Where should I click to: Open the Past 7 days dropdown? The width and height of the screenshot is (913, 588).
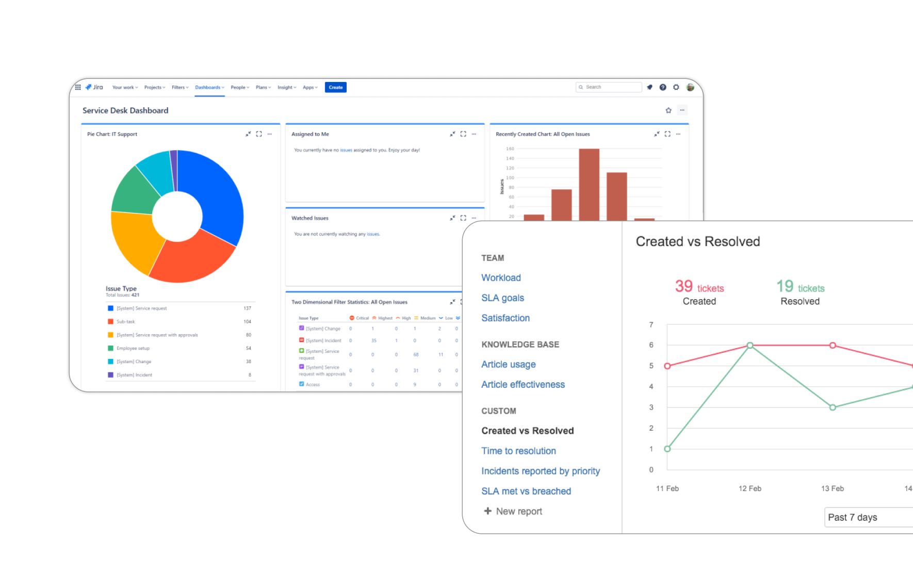[x=869, y=517]
